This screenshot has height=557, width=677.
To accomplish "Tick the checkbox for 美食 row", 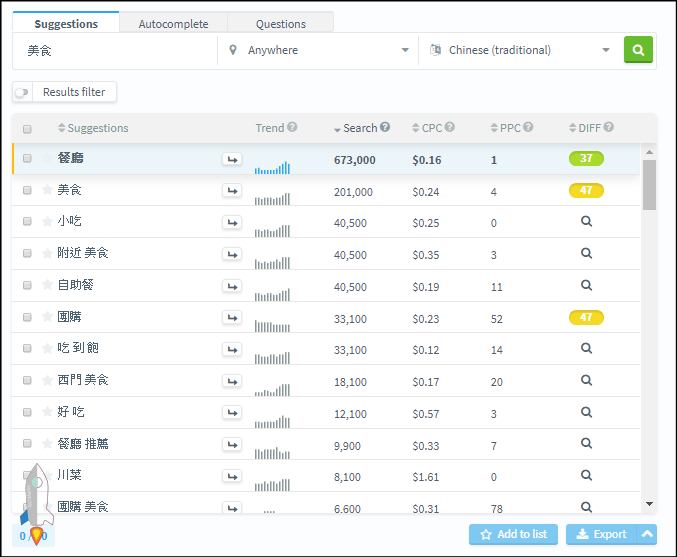I will pyautogui.click(x=27, y=190).
